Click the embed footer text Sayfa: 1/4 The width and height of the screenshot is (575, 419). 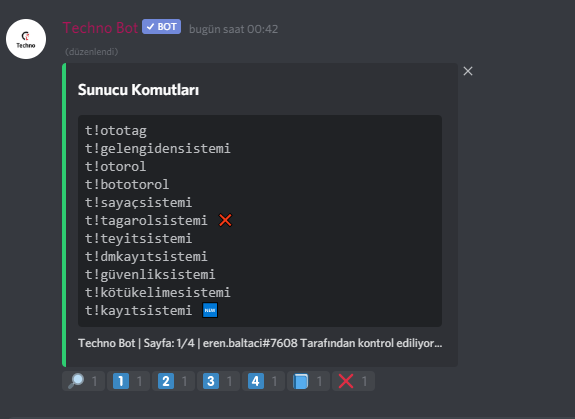[x=169, y=343]
